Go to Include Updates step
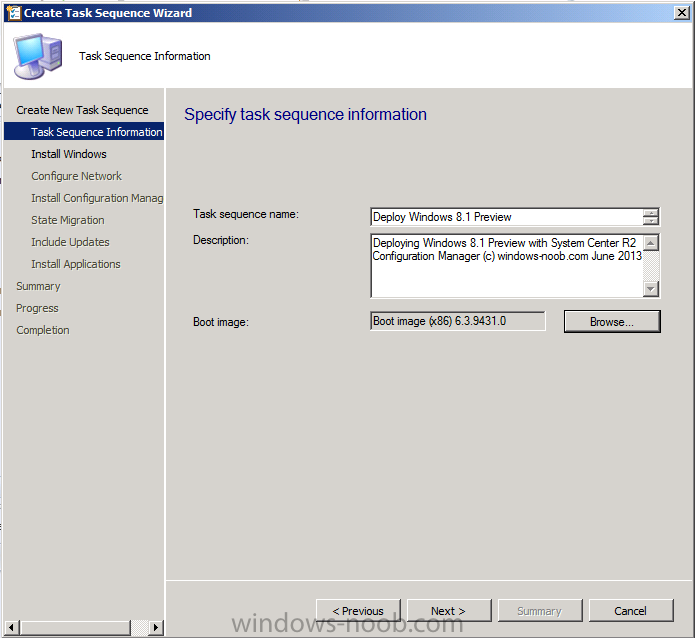Viewport: 695px width, 638px height. (70, 242)
